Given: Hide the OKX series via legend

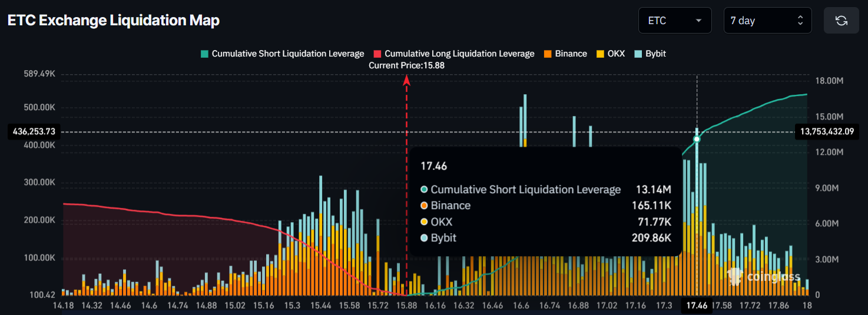Looking at the screenshot, I should (616, 54).
